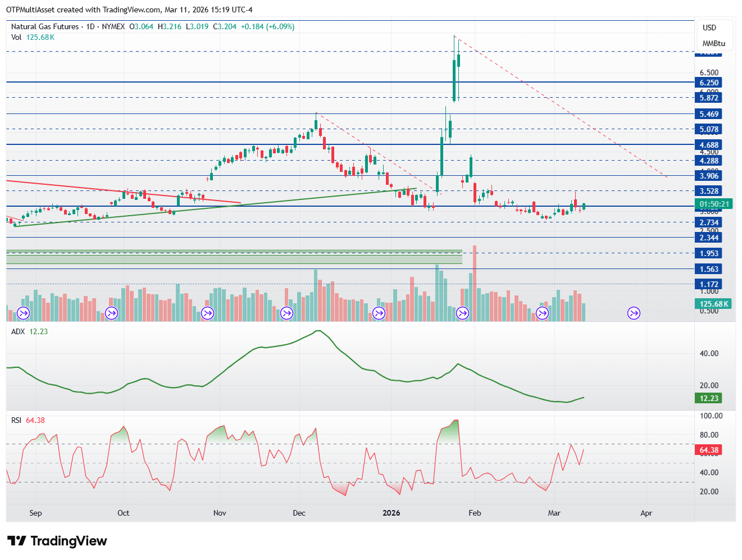Click the Vol 125.68K volume legend

click(33, 37)
